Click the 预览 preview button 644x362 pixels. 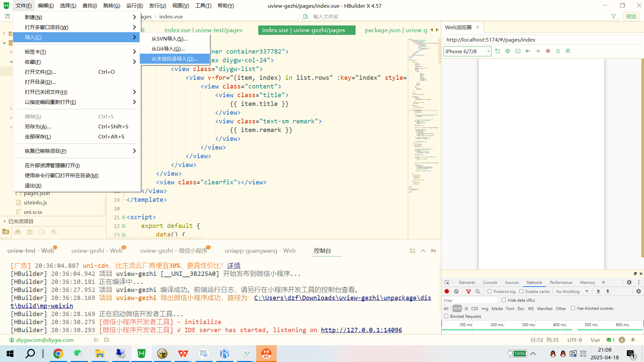pos(631,16)
